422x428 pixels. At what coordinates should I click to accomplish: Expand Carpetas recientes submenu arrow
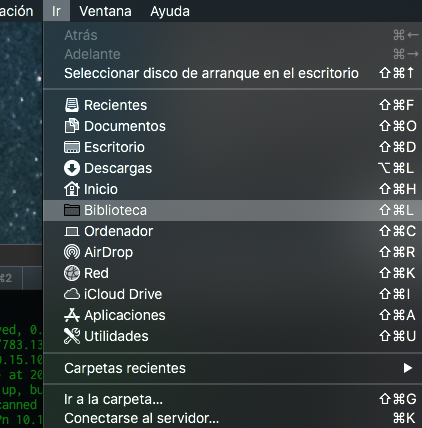pyautogui.click(x=408, y=368)
